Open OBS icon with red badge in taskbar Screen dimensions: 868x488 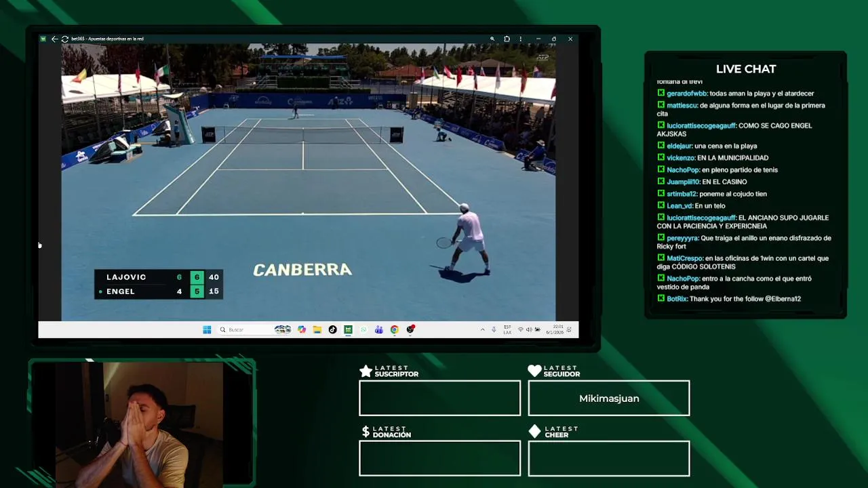410,329
